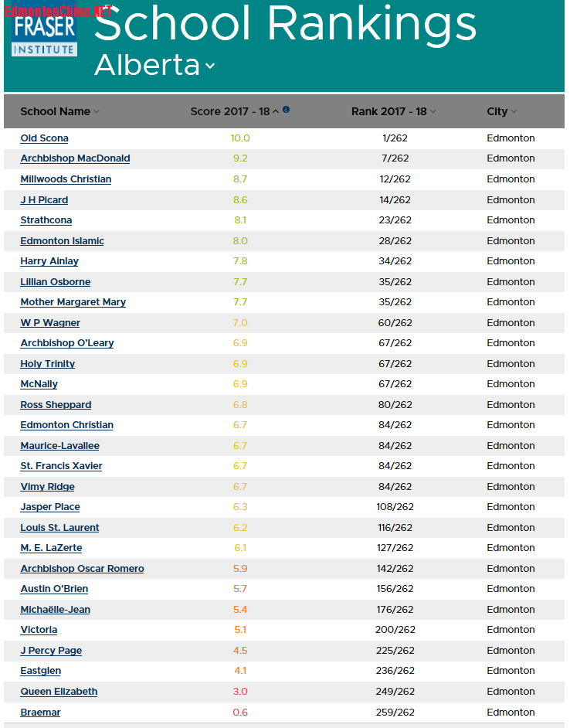Open Jasper Place school details
This screenshot has height=728, width=570.
(x=49, y=506)
